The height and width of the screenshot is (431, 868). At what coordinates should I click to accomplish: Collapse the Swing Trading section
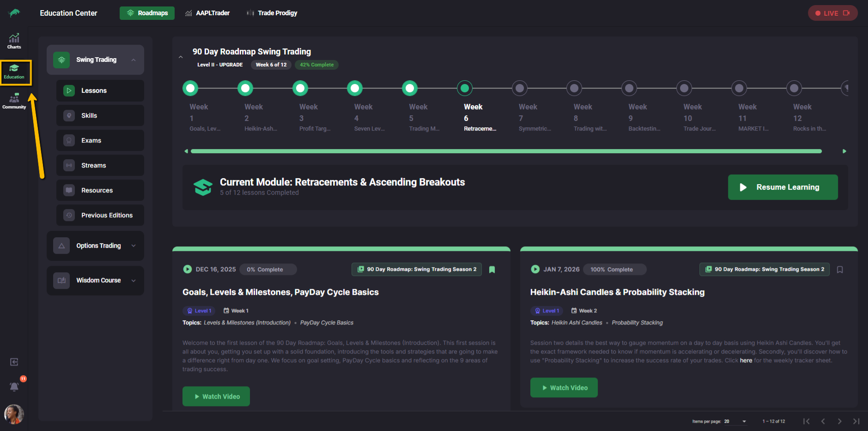pos(134,60)
